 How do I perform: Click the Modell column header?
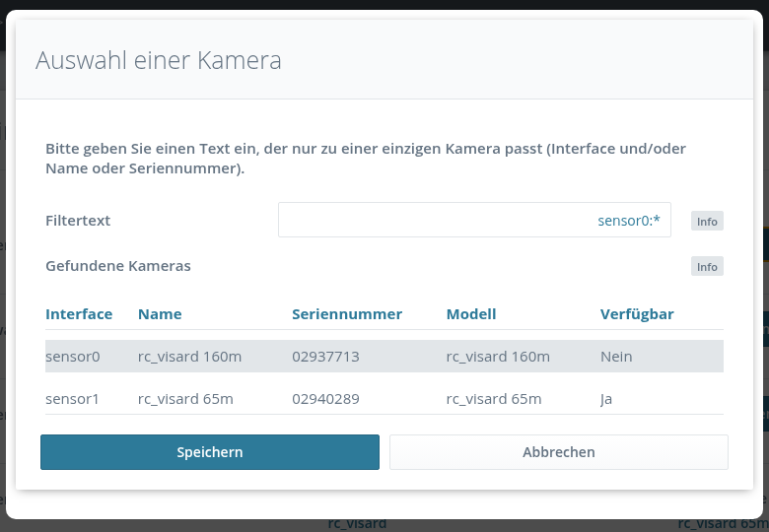[x=471, y=314]
